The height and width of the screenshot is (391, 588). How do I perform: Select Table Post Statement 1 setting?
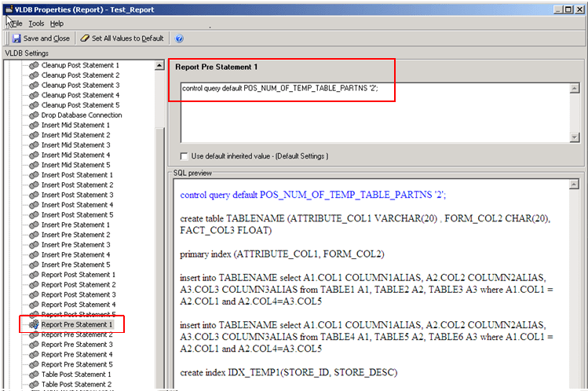click(76, 375)
